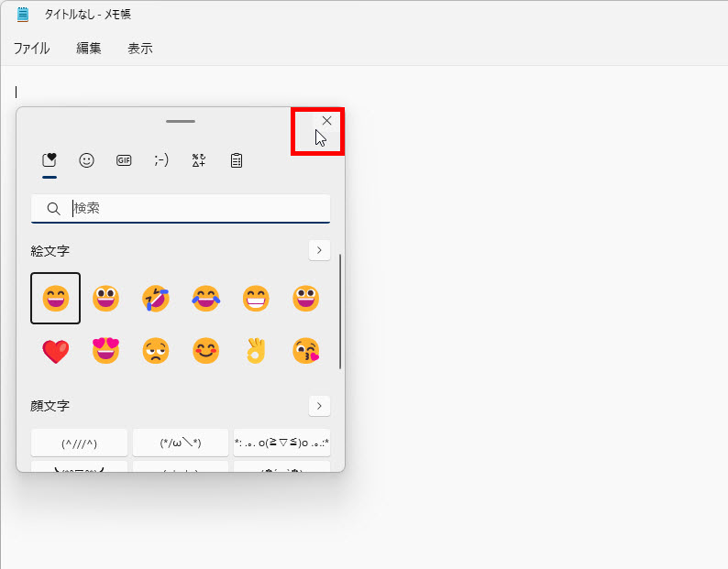This screenshot has width=728, height=569.
Task: Open the symbols tab
Action: [x=199, y=160]
